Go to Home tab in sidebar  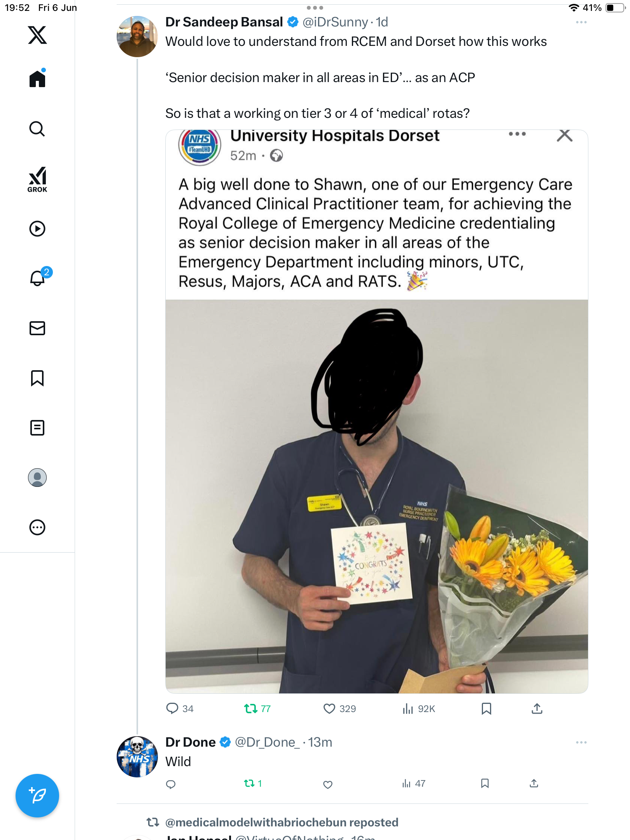point(37,79)
